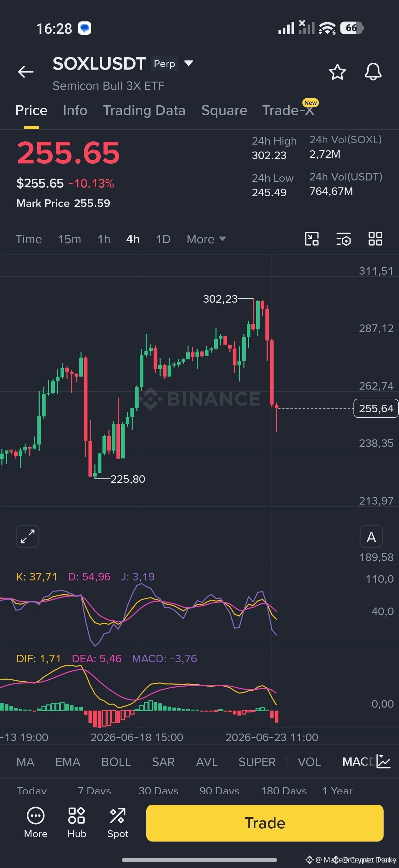Toggle auto scale A button
Image resolution: width=399 pixels, height=868 pixels.
tap(371, 536)
